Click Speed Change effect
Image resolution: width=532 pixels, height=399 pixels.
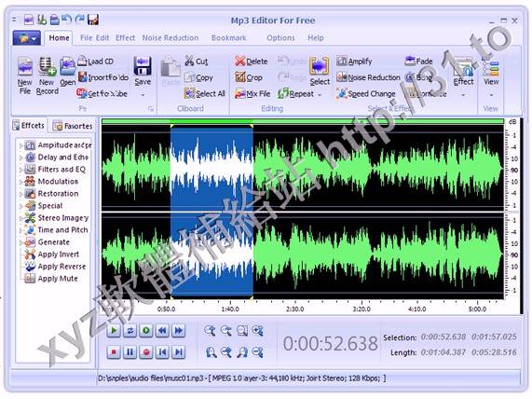point(366,93)
